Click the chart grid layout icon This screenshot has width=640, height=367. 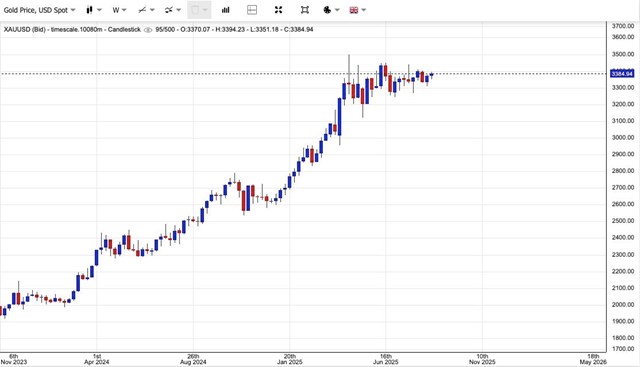coord(252,10)
